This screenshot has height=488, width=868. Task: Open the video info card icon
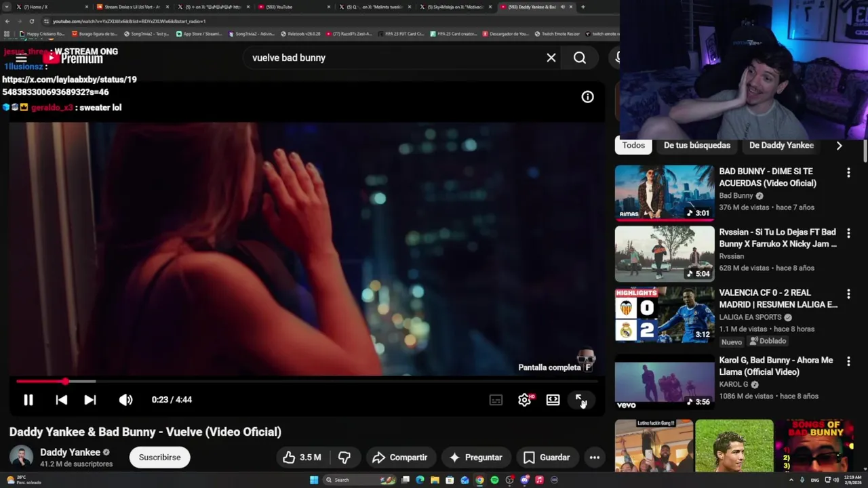[x=587, y=97]
